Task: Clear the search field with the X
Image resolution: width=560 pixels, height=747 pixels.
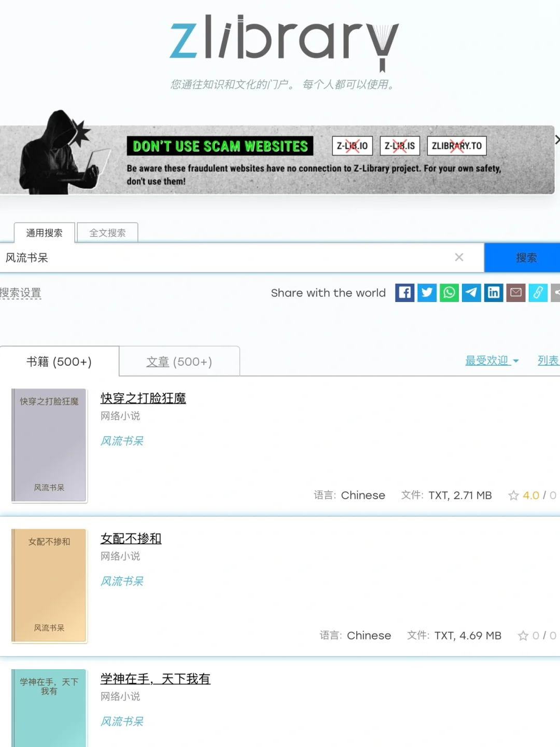Action: 459,257
